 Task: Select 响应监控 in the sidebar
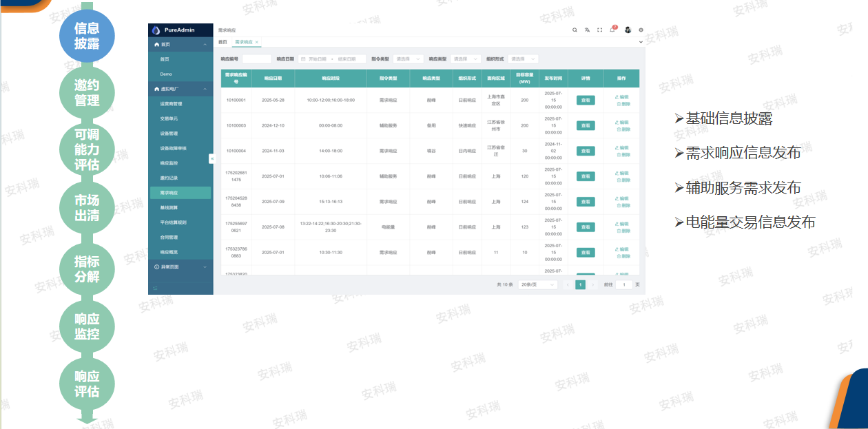pos(169,163)
